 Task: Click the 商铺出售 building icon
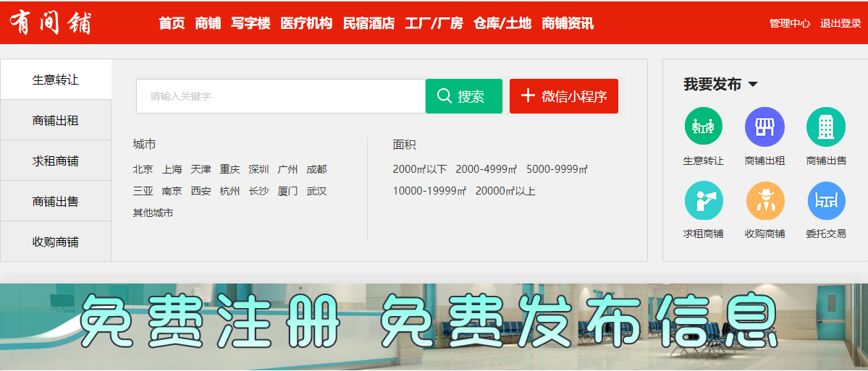[x=825, y=127]
